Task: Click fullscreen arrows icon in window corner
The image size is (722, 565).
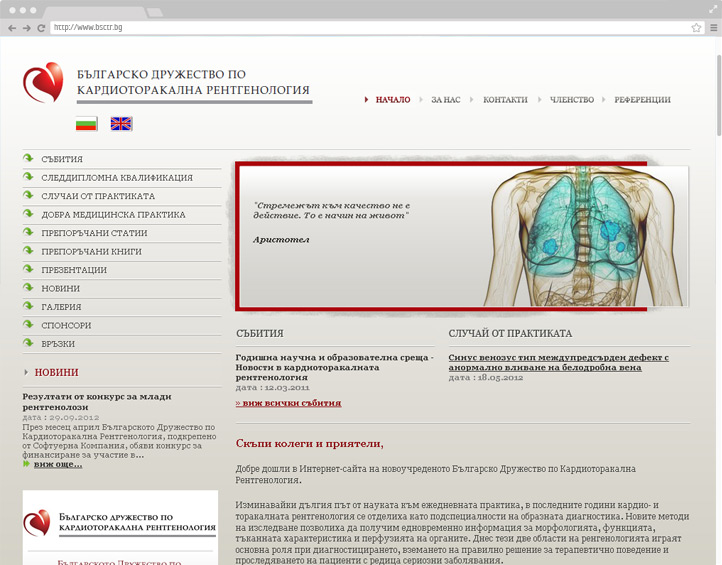Action: [x=713, y=10]
